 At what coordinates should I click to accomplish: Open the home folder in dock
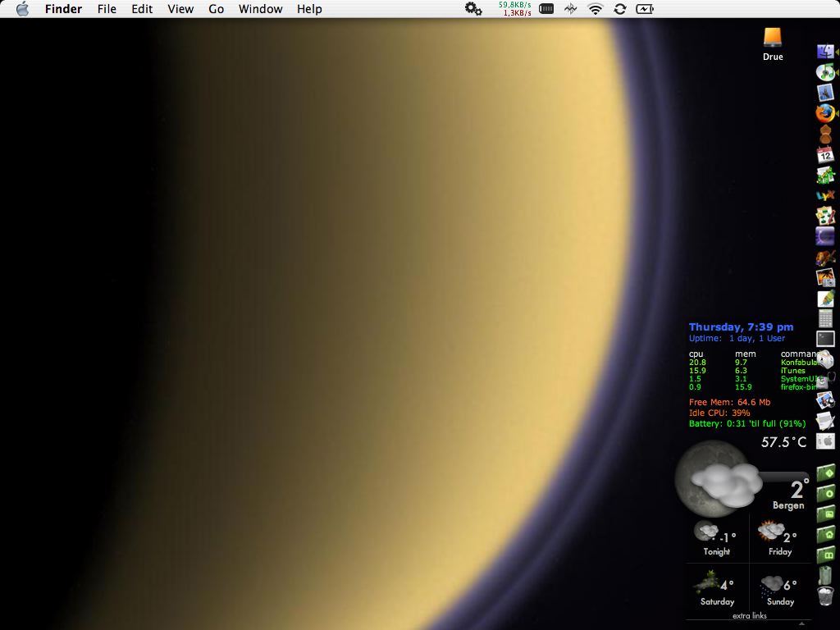click(825, 534)
